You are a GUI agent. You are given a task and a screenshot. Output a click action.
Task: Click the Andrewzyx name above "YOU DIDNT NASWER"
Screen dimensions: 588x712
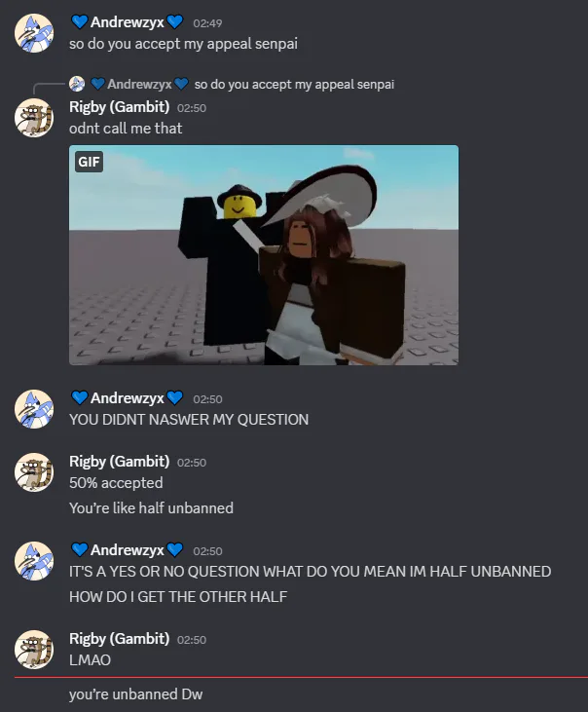point(127,398)
